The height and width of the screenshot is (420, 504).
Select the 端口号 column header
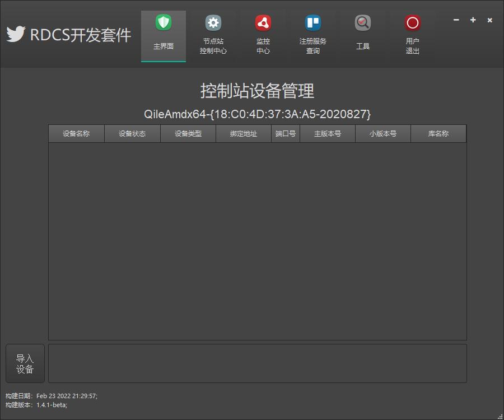286,134
